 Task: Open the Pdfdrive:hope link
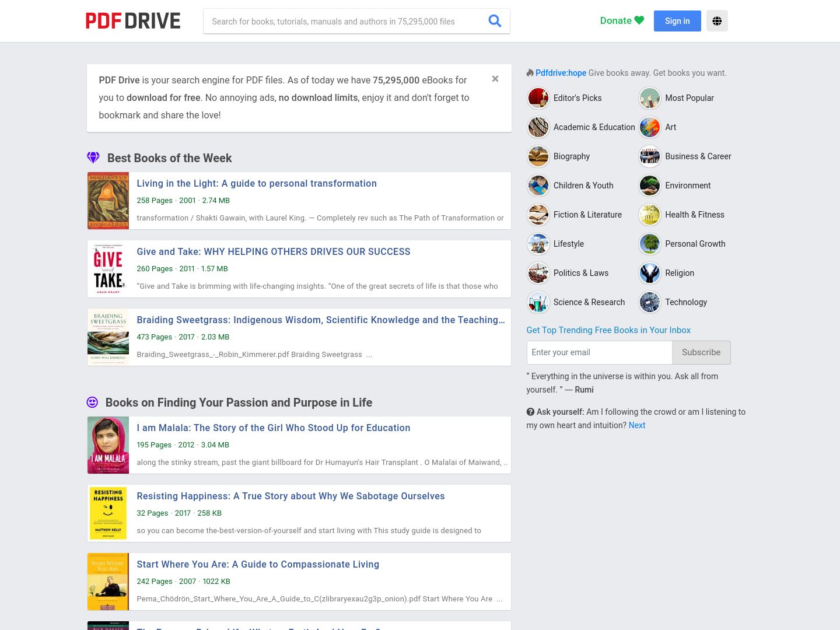[x=561, y=73]
